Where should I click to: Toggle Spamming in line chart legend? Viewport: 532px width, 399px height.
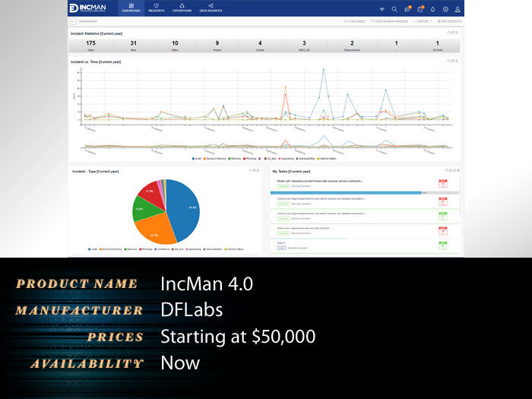click(x=286, y=158)
